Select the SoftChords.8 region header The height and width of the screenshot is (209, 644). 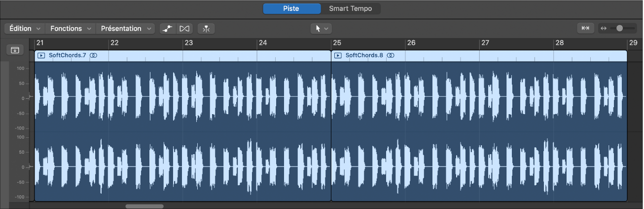click(x=493, y=56)
